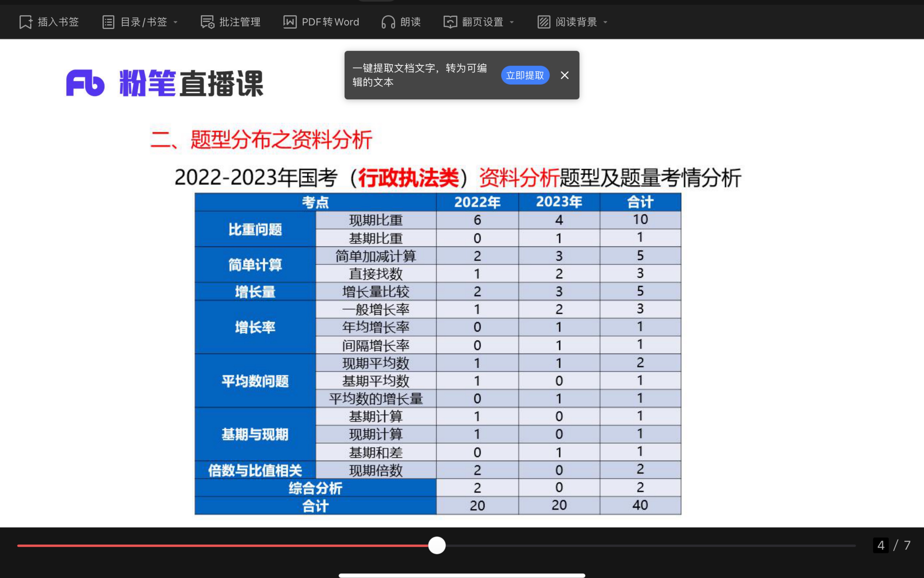Click the table of contents list icon
924x578 pixels.
(x=108, y=22)
